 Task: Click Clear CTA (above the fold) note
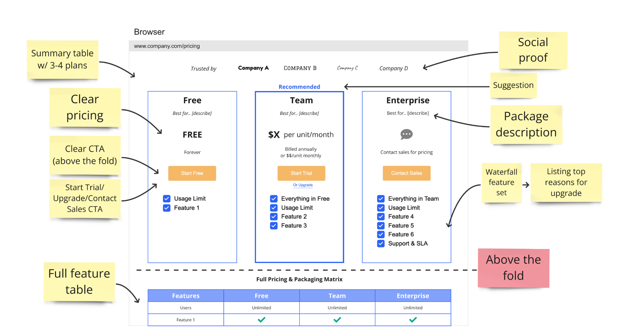coord(85,155)
